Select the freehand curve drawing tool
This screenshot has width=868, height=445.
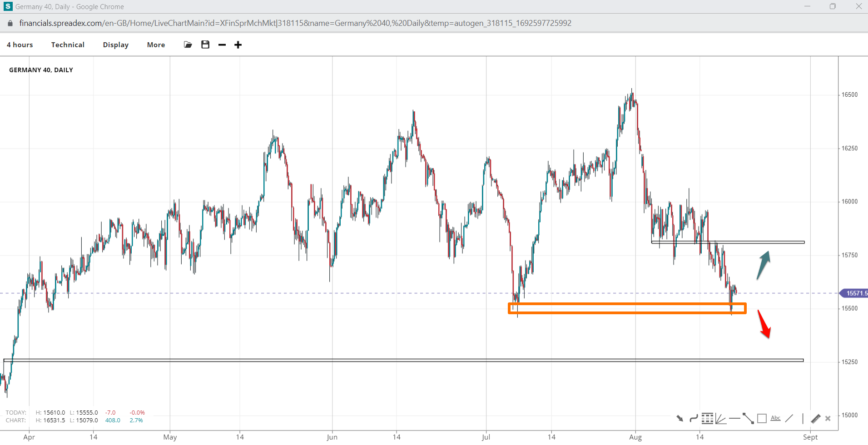click(694, 418)
